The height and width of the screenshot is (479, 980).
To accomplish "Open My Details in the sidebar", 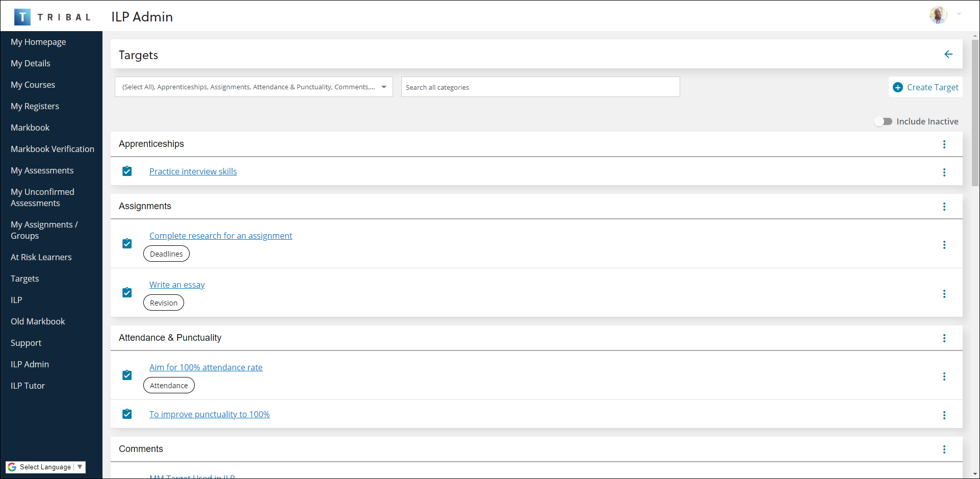I will 31,63.
